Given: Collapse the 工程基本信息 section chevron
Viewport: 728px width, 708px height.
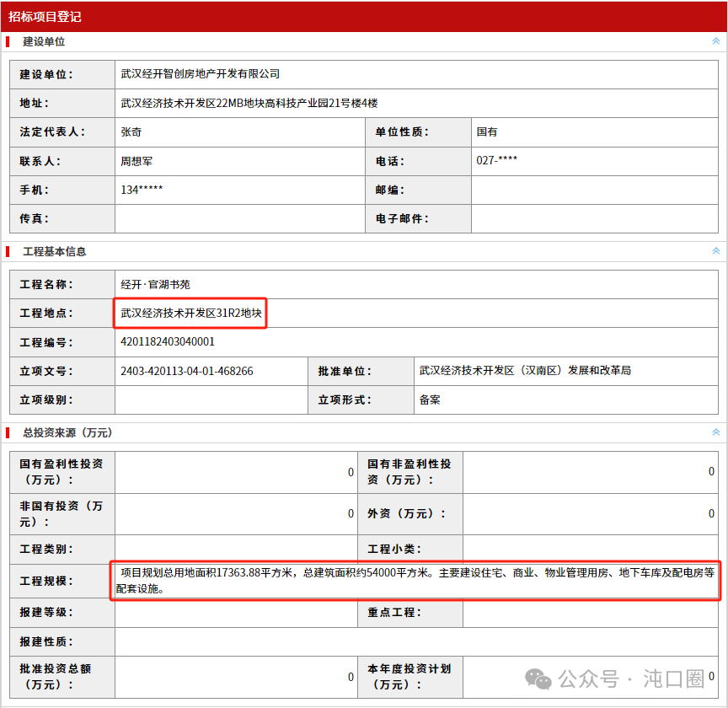Looking at the screenshot, I should tap(715, 251).
